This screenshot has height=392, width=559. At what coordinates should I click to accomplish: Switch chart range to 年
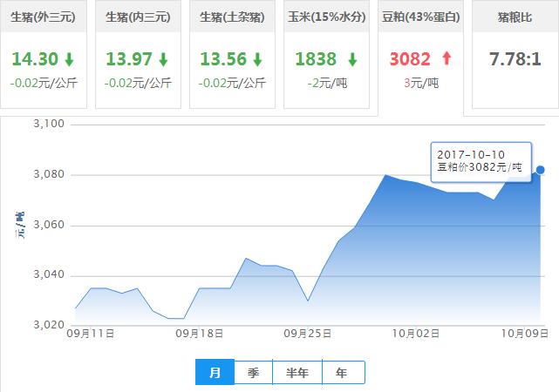pyautogui.click(x=344, y=372)
